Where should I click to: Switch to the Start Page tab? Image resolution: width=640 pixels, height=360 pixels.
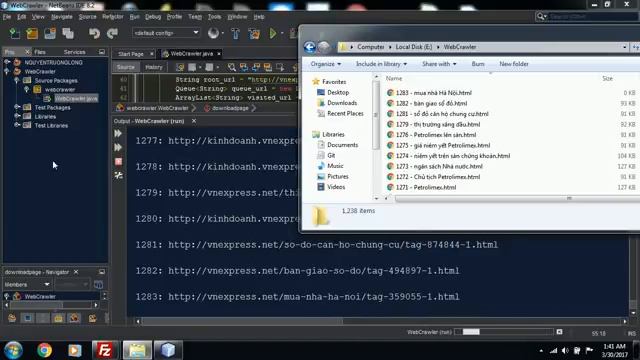coord(131,54)
